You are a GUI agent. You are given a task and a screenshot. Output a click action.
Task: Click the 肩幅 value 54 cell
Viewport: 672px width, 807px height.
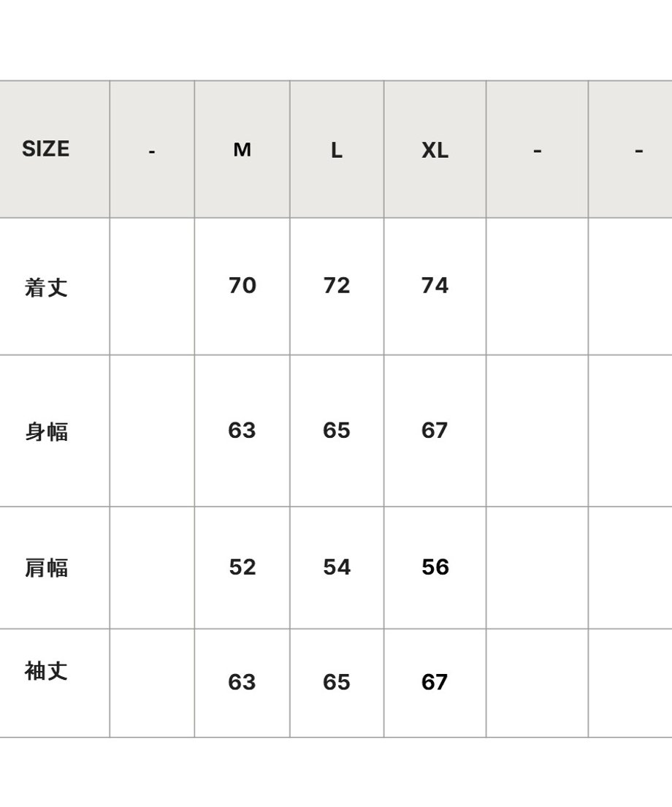click(x=337, y=567)
